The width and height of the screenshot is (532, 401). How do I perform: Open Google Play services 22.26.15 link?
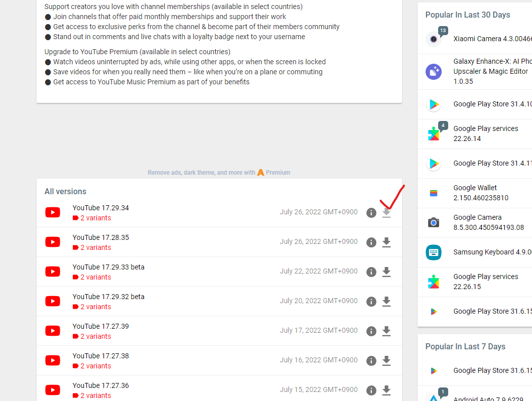(486, 282)
